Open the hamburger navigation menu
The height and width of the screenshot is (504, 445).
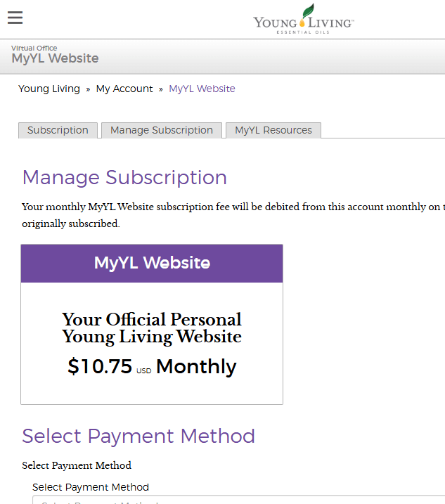click(15, 18)
